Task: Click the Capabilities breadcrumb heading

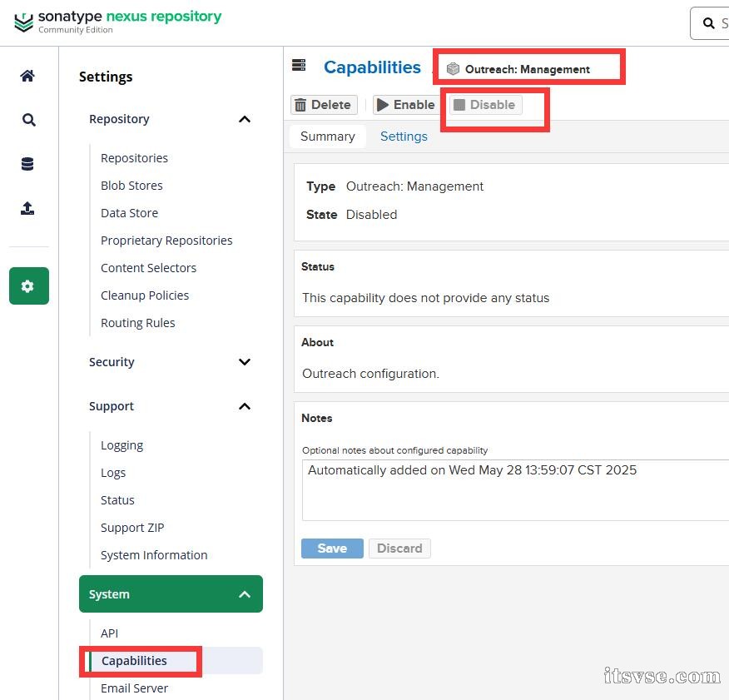Action: click(372, 67)
